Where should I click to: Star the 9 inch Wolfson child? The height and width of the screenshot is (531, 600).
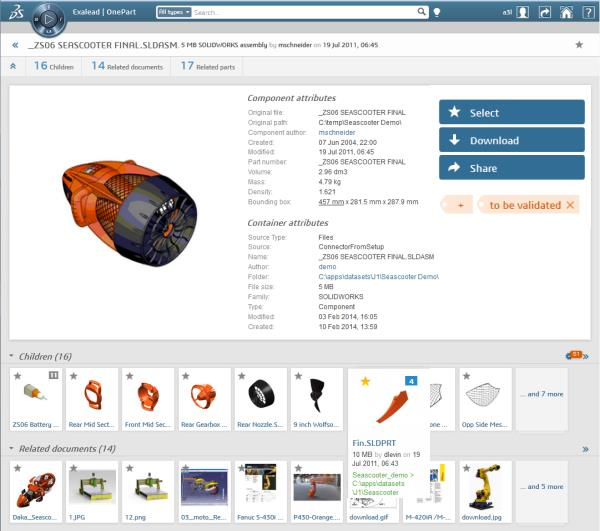298,376
